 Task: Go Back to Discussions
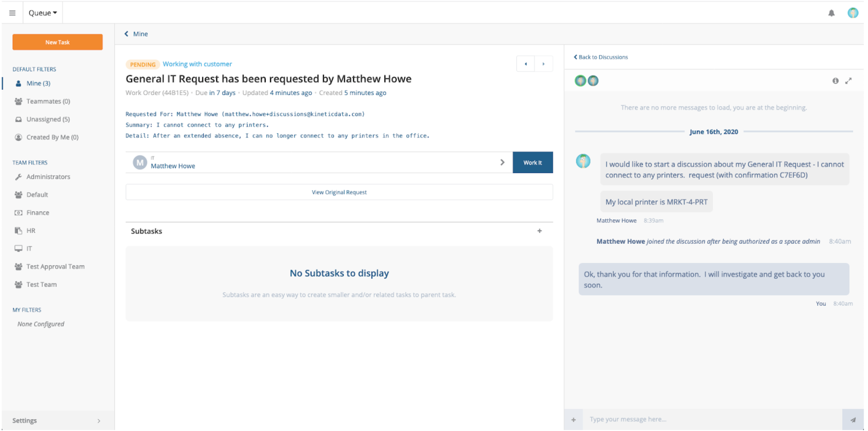pyautogui.click(x=601, y=57)
